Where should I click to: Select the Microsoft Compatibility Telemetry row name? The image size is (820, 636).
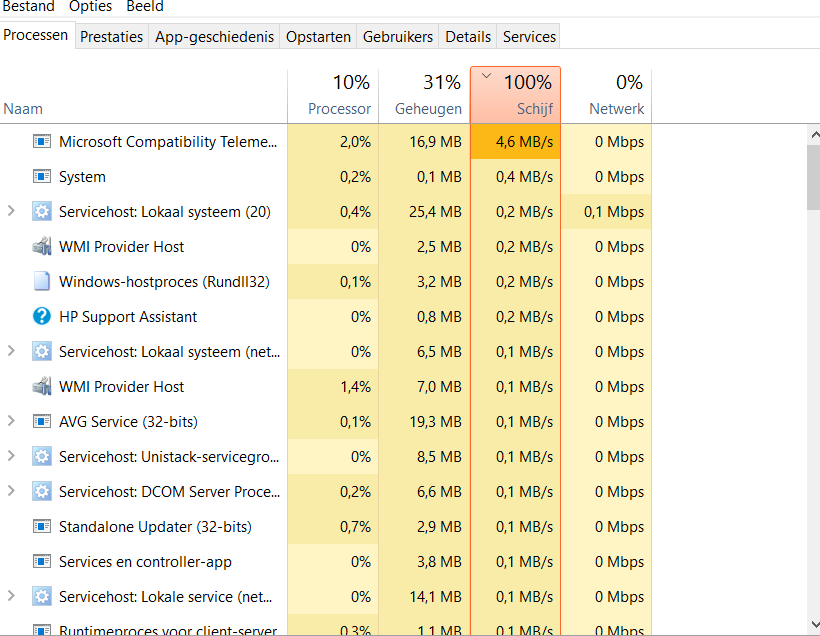(168, 142)
